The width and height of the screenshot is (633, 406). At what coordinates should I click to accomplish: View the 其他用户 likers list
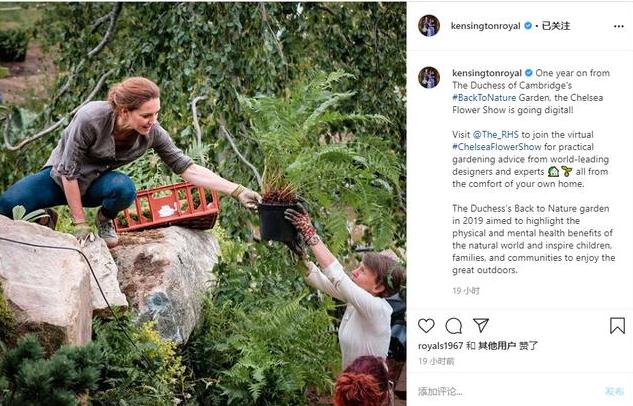click(495, 346)
